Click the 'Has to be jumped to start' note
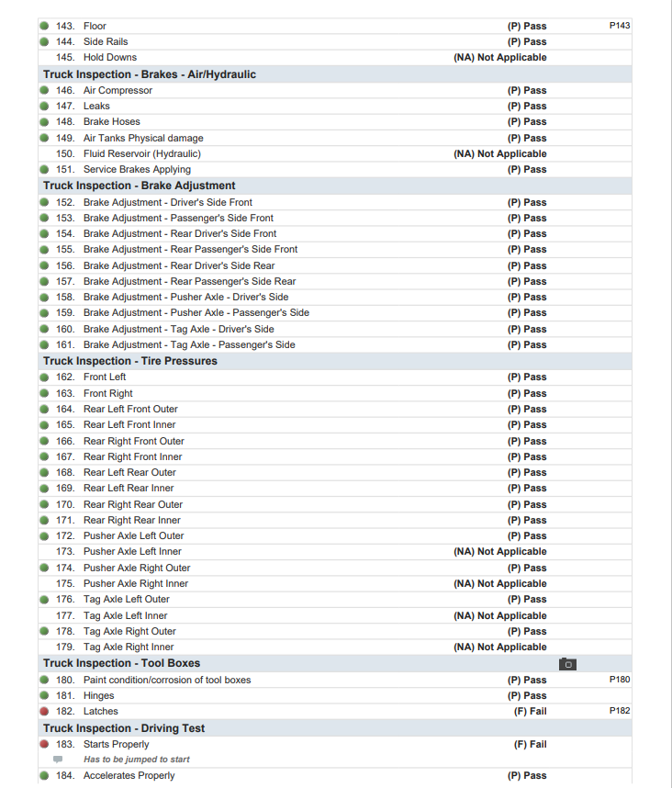The height and width of the screenshot is (788, 672). [138, 760]
